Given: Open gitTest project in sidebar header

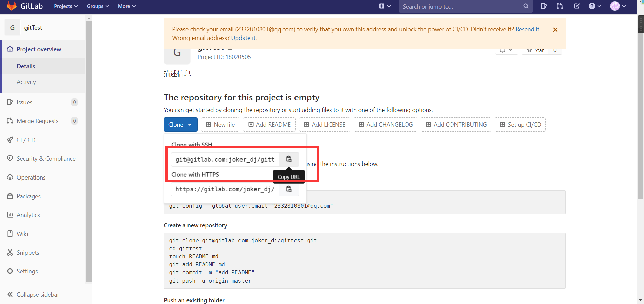Looking at the screenshot, I should (33, 28).
